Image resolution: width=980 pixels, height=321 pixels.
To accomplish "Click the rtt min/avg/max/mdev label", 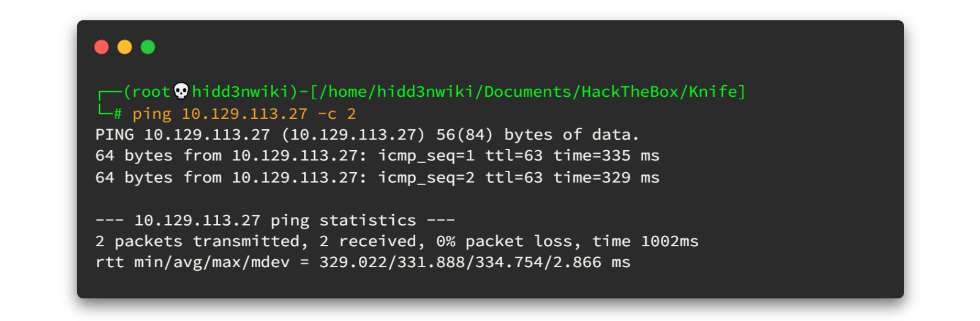I will click(x=192, y=262).
